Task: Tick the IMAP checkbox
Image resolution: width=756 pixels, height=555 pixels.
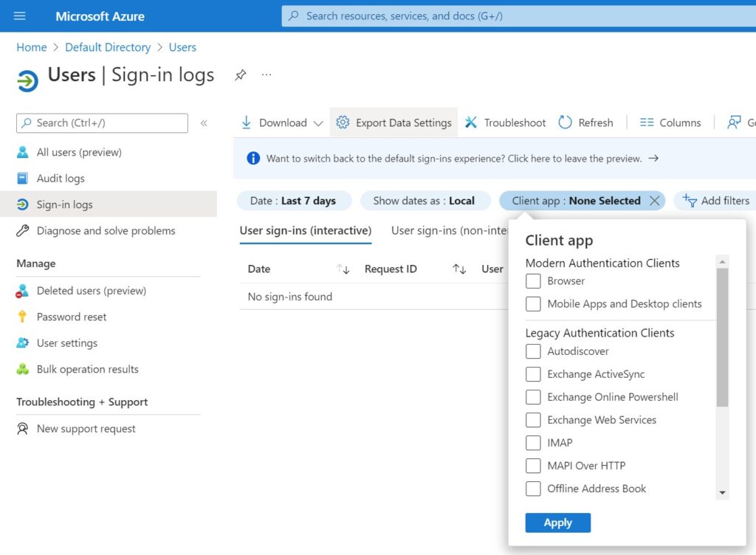Action: [533, 443]
